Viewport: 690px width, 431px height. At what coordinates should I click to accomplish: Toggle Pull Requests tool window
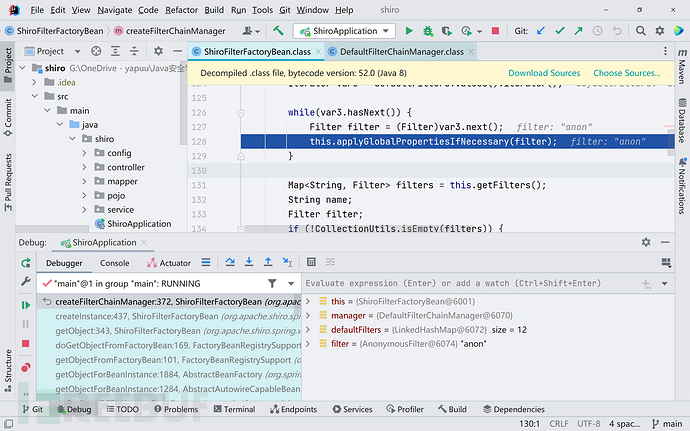pyautogui.click(x=8, y=182)
